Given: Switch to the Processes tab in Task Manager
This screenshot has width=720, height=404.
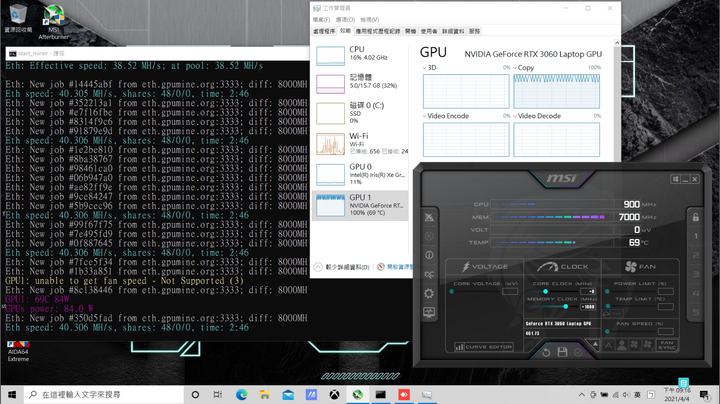Looking at the screenshot, I should pos(324,31).
